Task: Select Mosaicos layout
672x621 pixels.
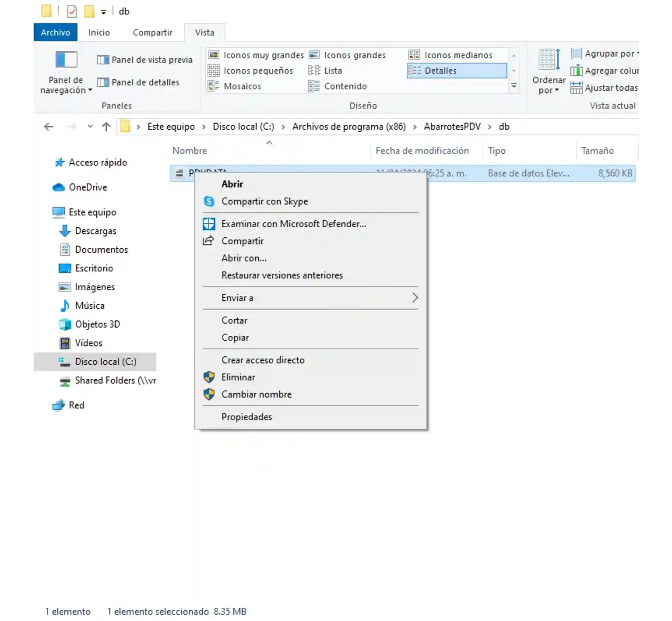Action: coord(234,86)
